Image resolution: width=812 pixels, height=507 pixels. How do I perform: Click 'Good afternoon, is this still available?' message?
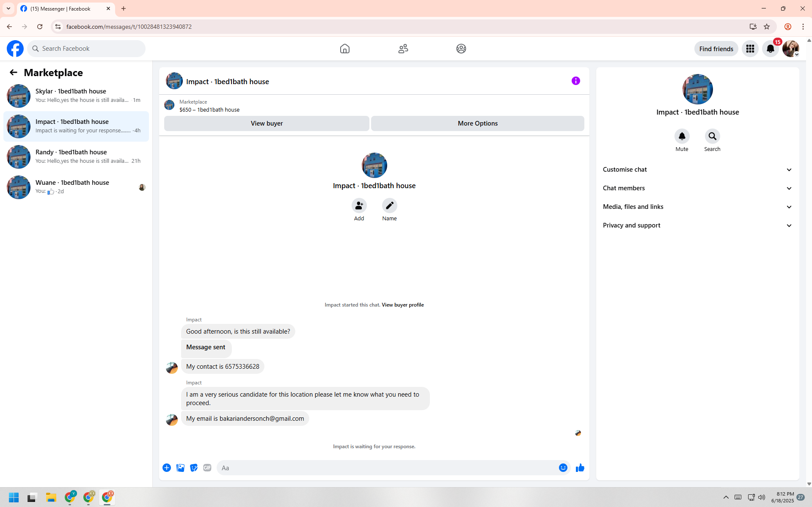pos(238,332)
